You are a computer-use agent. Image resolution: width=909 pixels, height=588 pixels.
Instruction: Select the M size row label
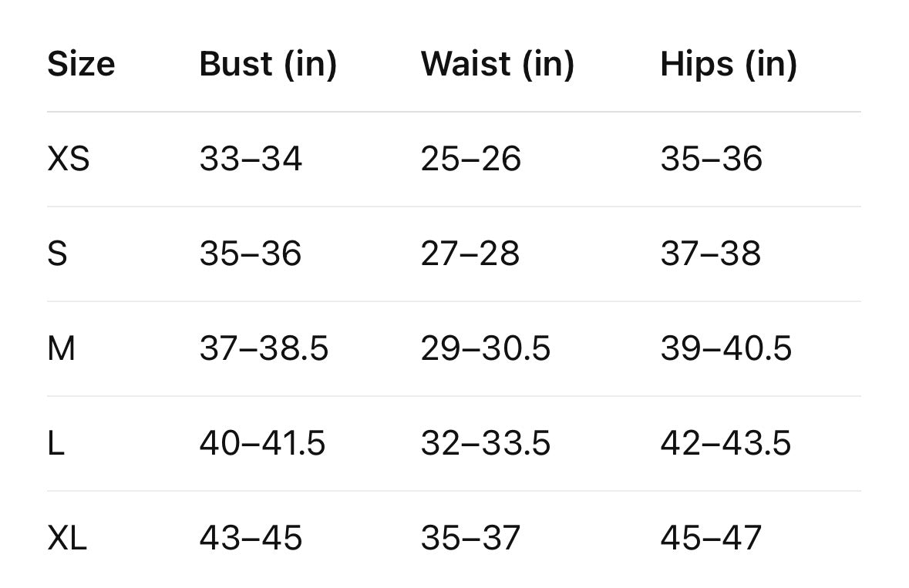point(62,348)
